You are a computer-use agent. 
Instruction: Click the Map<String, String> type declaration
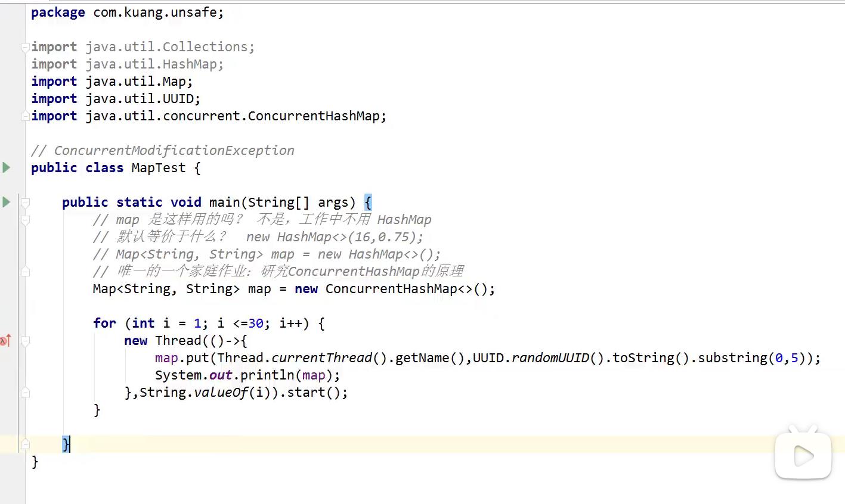(x=166, y=289)
